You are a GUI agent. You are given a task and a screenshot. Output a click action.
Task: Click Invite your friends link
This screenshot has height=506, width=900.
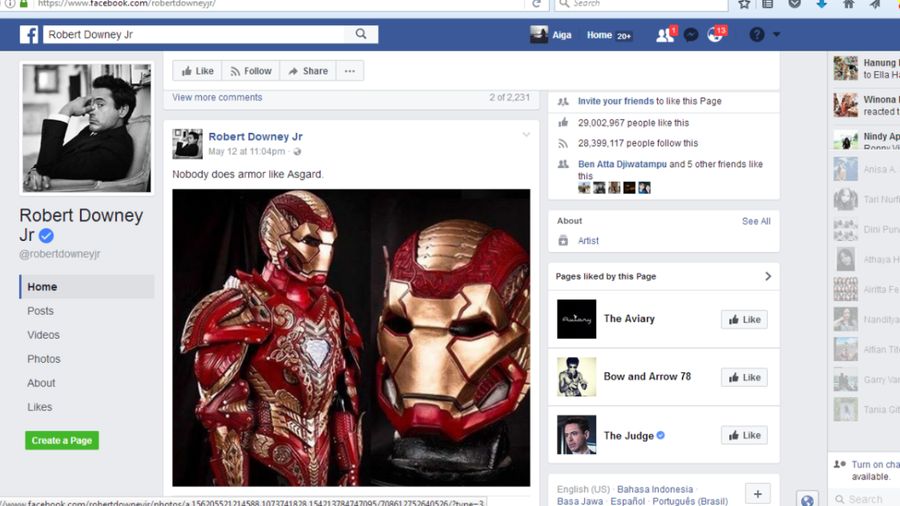[x=615, y=101]
